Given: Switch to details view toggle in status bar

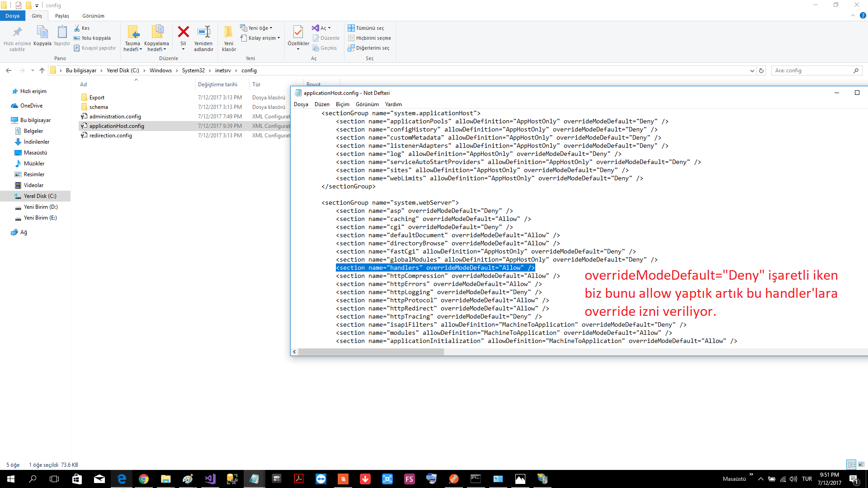Looking at the screenshot, I should [x=851, y=465].
